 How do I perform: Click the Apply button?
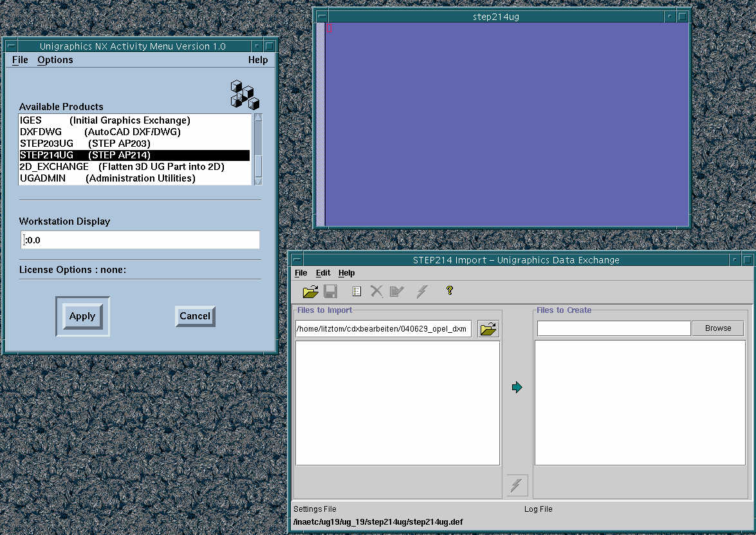82,316
